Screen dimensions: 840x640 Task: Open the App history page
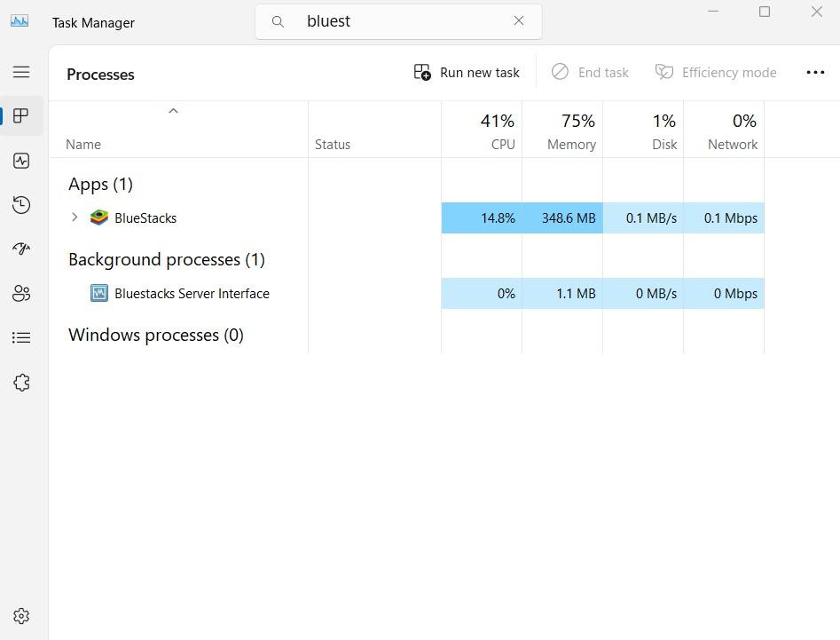pyautogui.click(x=21, y=205)
